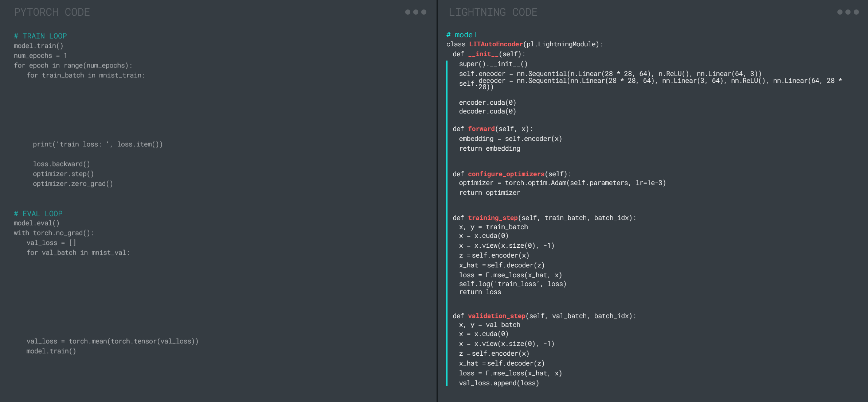Click the 'val_loss.append(loss)' line
Image resolution: width=868 pixels, height=402 pixels.
tap(498, 383)
